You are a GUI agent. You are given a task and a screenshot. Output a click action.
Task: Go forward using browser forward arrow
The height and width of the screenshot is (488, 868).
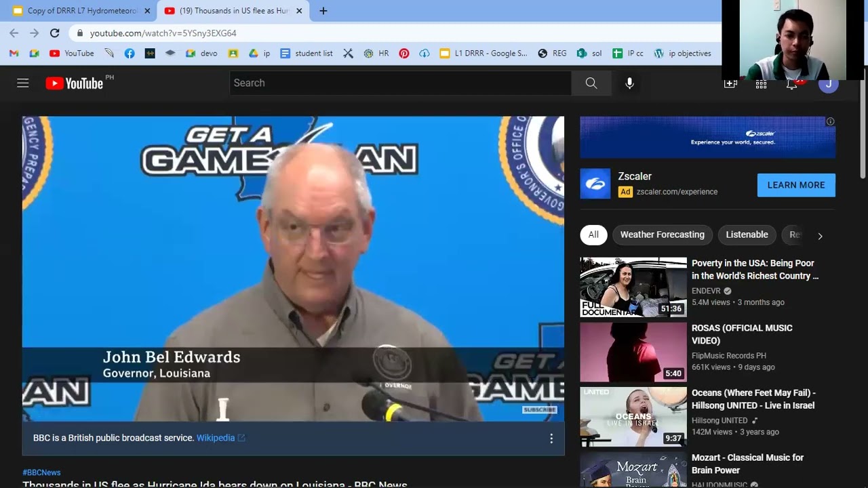click(35, 33)
